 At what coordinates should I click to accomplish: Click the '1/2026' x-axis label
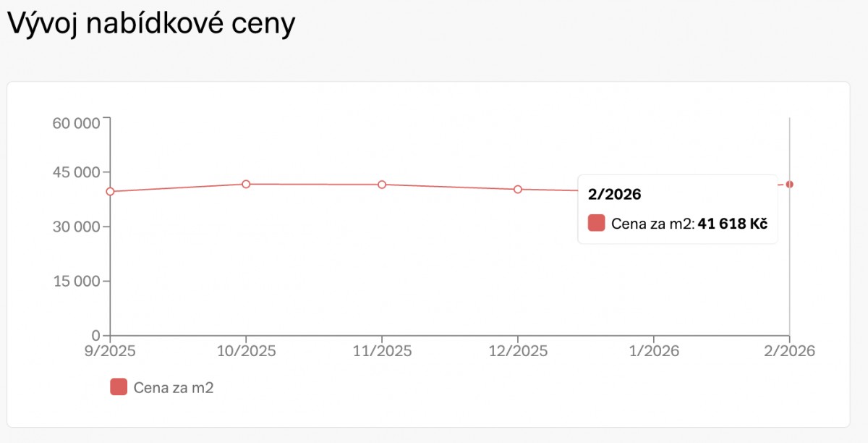coord(654,351)
